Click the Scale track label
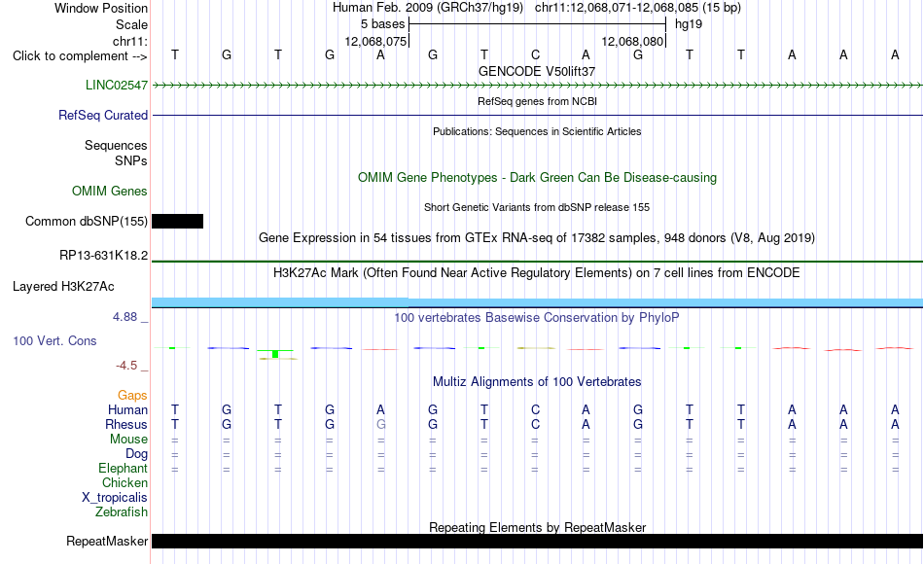The height and width of the screenshot is (564, 924). 131,24
